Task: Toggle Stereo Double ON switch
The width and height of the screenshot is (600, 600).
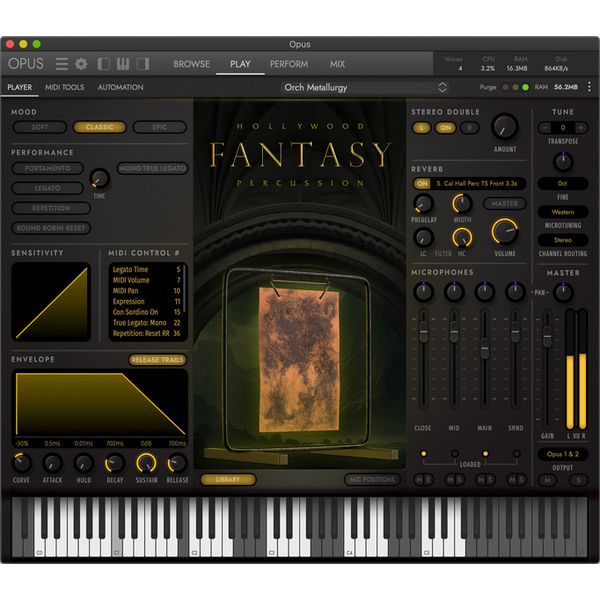Action: 445,128
